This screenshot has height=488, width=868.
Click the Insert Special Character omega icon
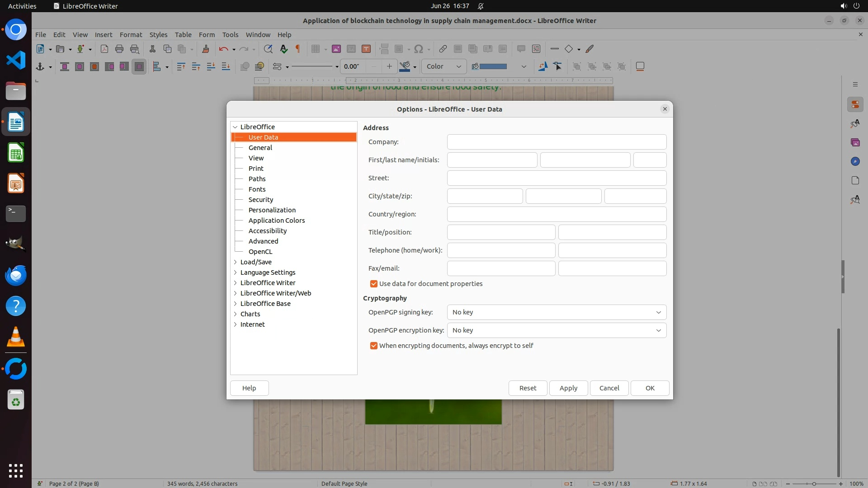[419, 49]
